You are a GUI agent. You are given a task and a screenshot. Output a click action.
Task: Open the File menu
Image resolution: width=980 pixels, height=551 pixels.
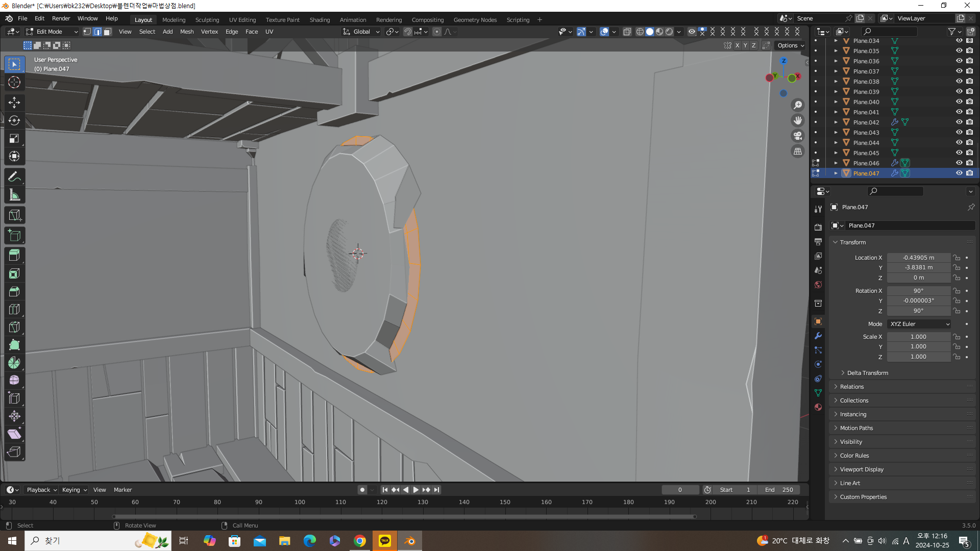(22, 18)
